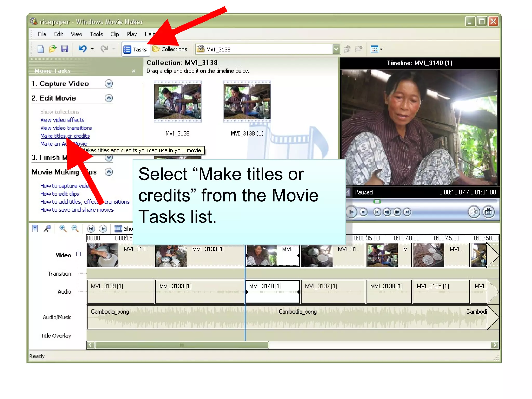This screenshot has width=532, height=399.
Task: Expand the Capture Video section
Action: coord(109,84)
